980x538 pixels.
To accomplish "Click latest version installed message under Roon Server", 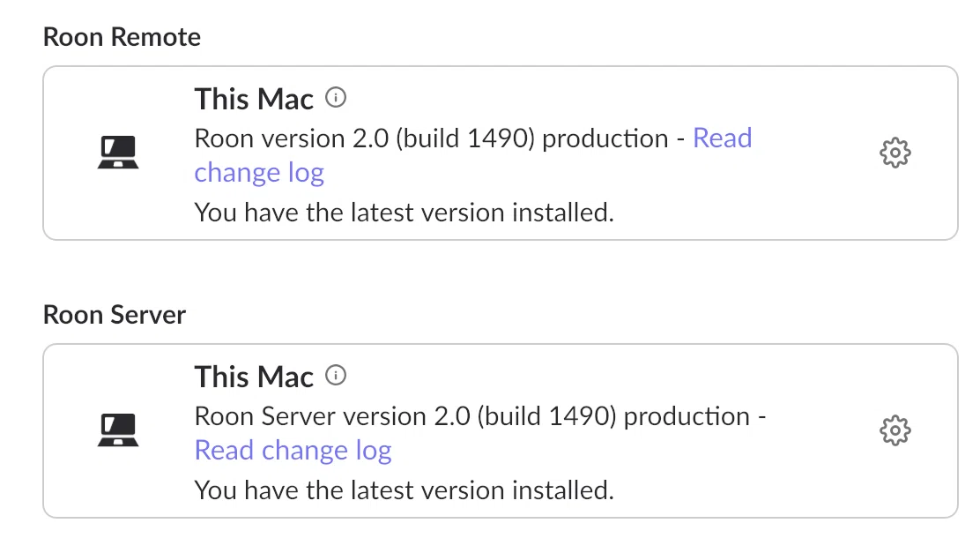I will pos(405,490).
